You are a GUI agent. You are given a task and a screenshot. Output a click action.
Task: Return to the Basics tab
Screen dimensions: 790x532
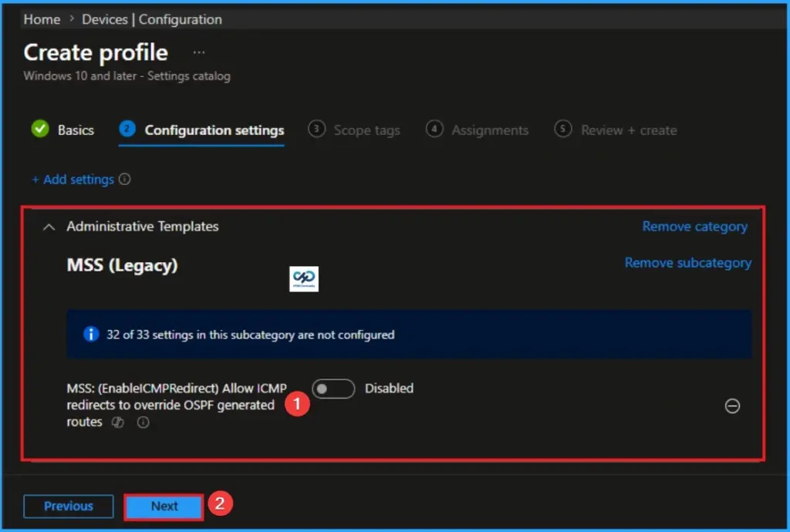click(x=76, y=130)
